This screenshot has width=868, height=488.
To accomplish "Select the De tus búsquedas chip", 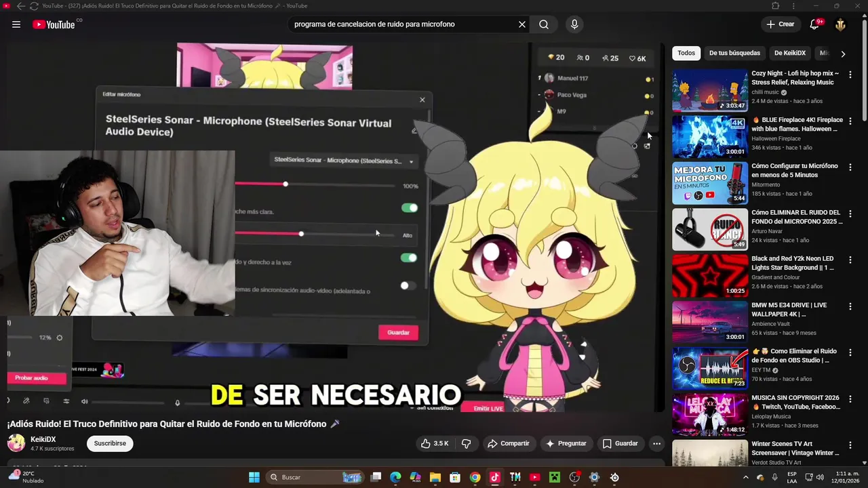I will [734, 53].
